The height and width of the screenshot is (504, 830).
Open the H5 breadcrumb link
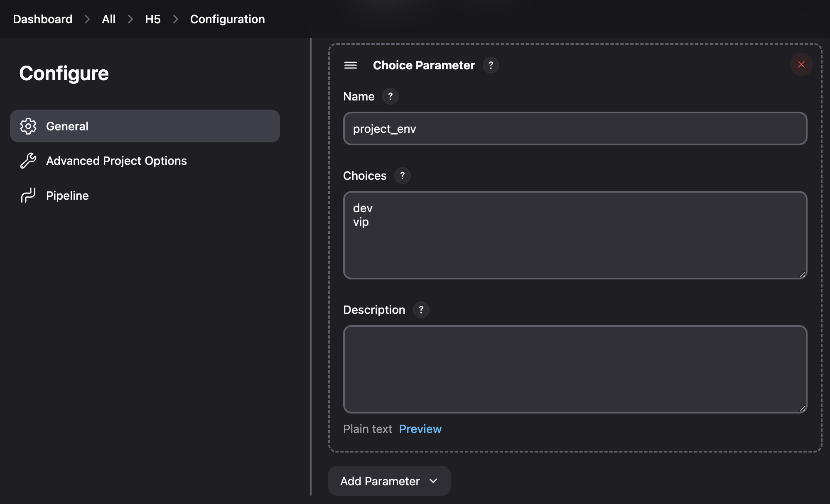[x=152, y=19]
